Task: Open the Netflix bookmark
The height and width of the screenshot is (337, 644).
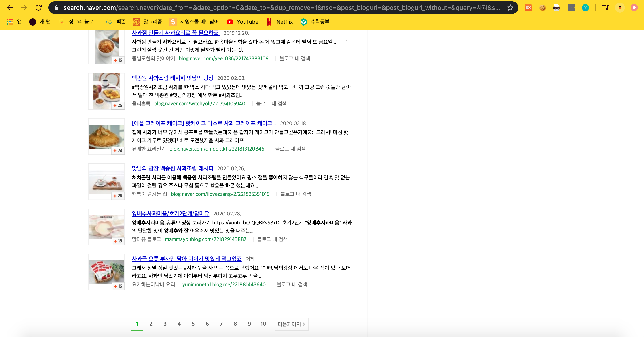Action: coord(280,22)
